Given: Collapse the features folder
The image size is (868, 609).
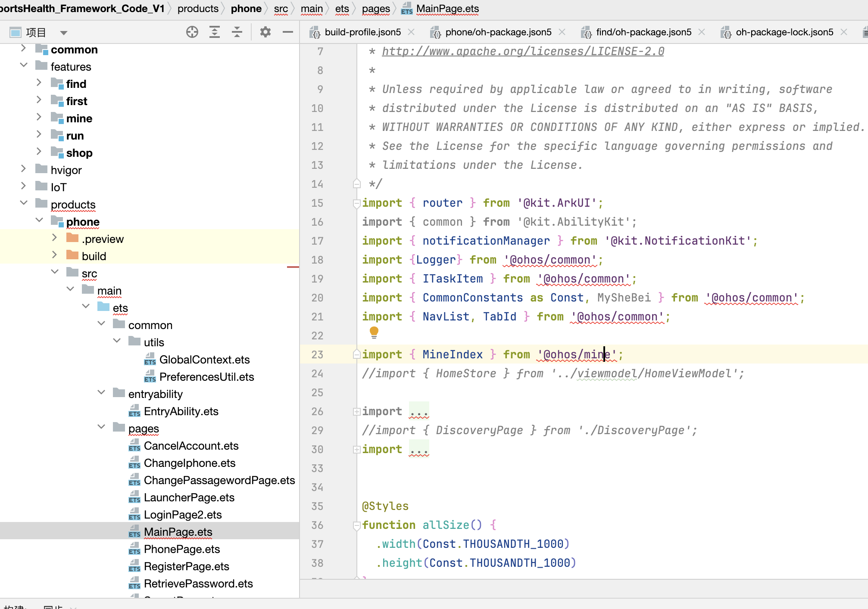Looking at the screenshot, I should [24, 65].
